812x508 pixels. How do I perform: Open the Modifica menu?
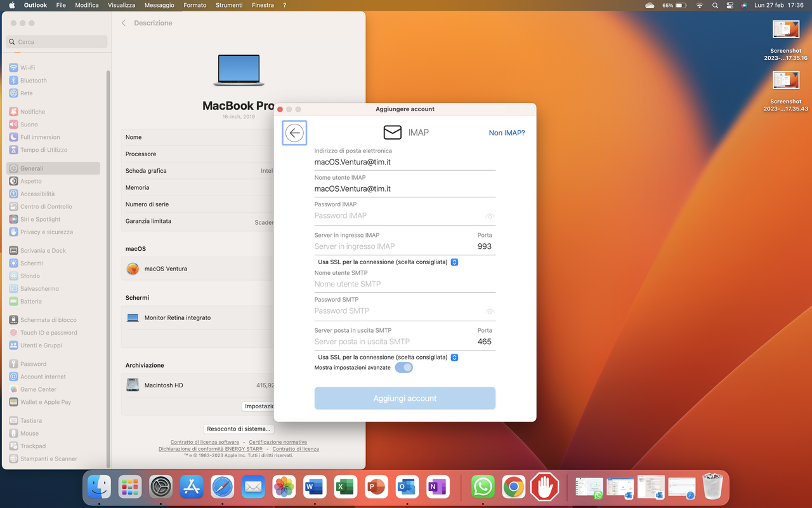tap(87, 5)
